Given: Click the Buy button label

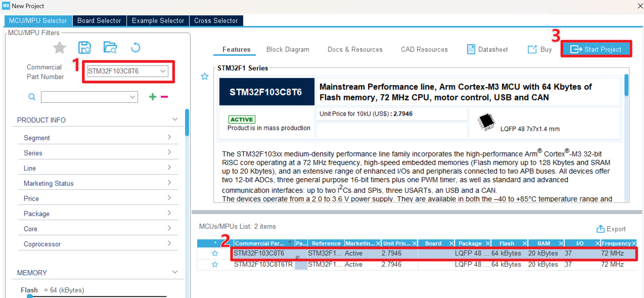Looking at the screenshot, I should 546,50.
